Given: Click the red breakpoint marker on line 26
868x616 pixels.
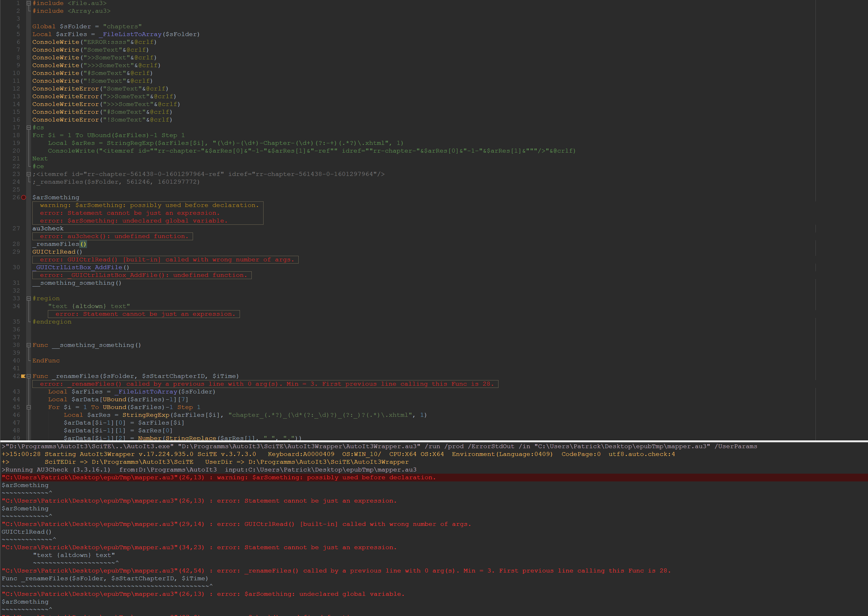Looking at the screenshot, I should coord(24,197).
